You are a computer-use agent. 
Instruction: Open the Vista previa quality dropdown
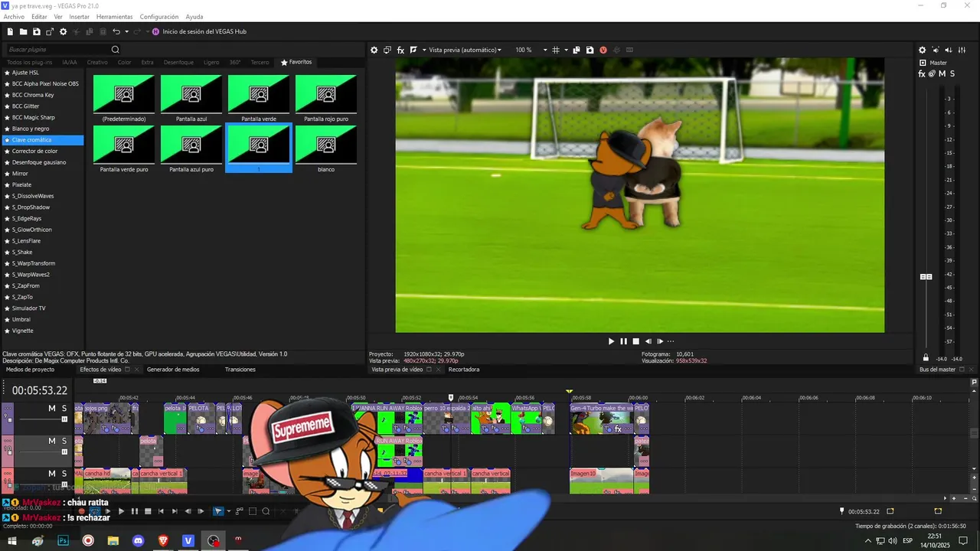coord(465,50)
